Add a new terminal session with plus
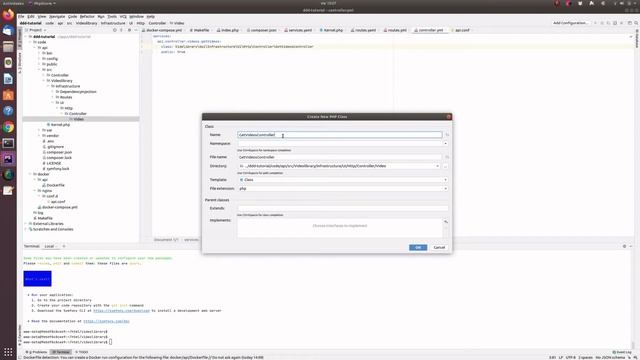 point(64,246)
